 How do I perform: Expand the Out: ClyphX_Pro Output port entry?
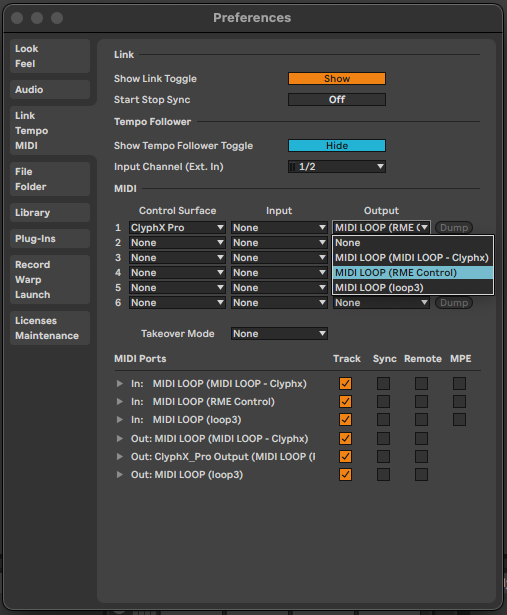(x=120, y=457)
